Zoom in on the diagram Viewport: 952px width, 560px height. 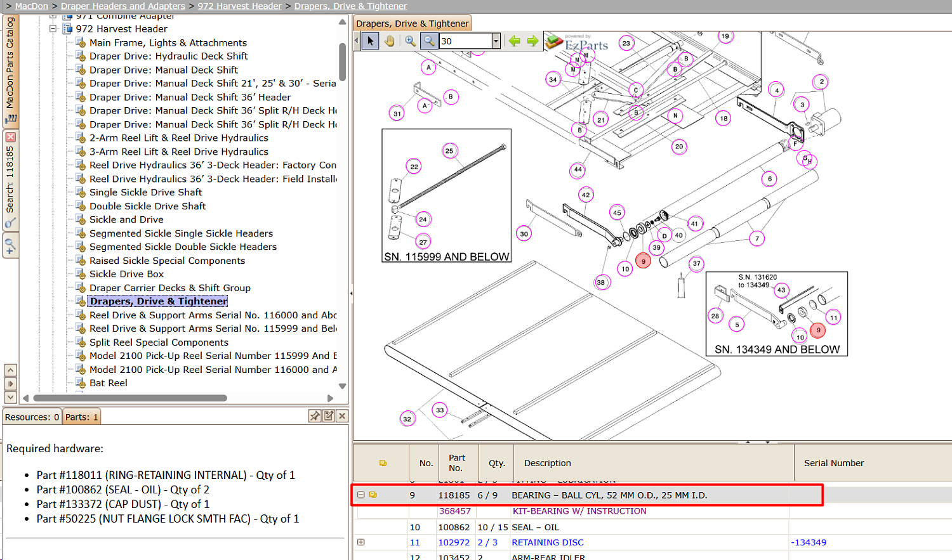click(410, 41)
